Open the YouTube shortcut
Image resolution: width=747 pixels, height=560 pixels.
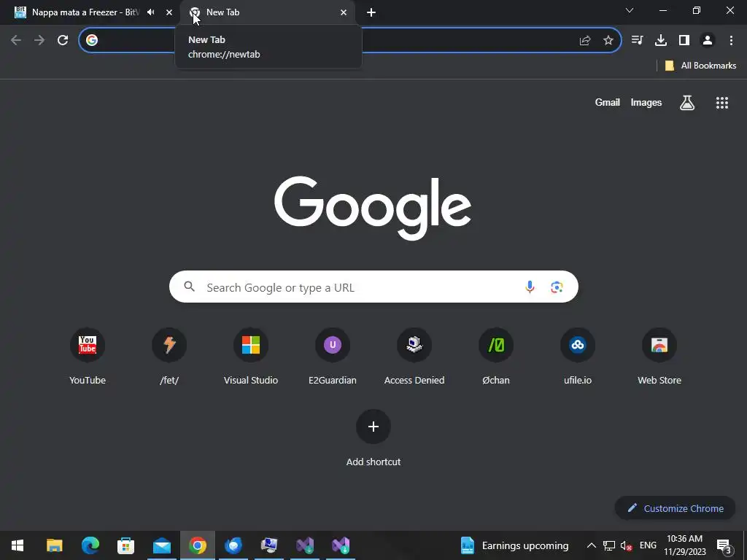point(88,356)
